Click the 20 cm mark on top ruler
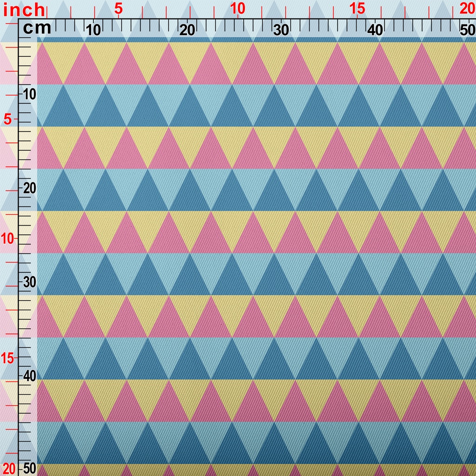 pos(187,30)
